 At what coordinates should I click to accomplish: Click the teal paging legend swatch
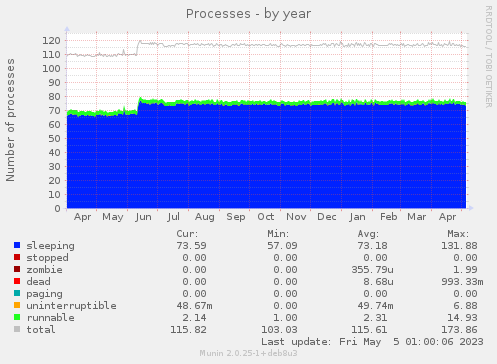tap(17, 293)
